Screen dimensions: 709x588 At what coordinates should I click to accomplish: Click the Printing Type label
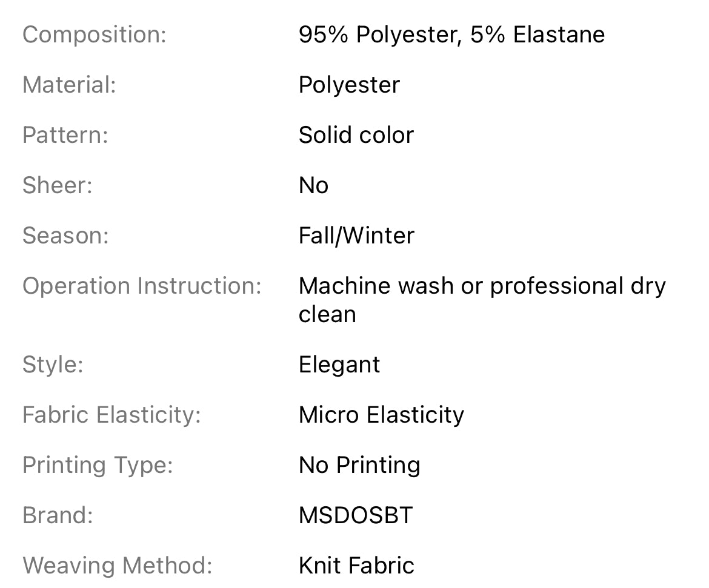98,465
